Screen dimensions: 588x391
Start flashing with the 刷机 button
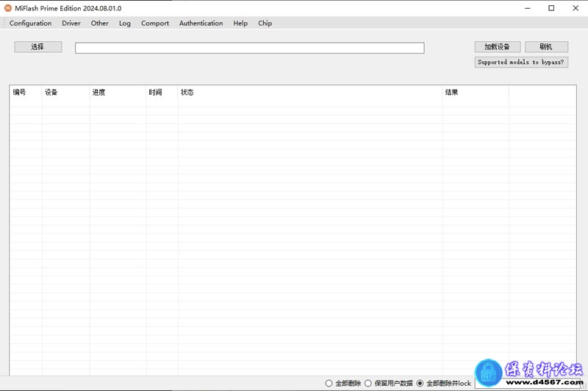[546, 47]
